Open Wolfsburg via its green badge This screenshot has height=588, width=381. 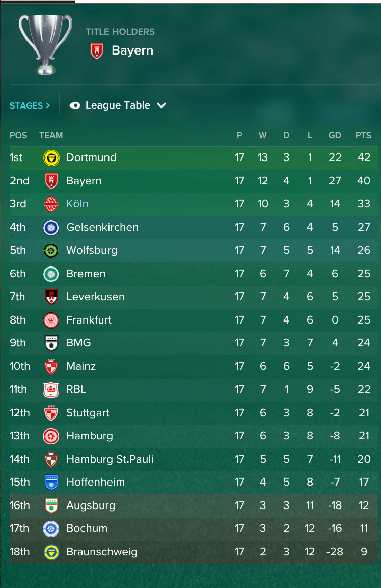[x=51, y=251]
